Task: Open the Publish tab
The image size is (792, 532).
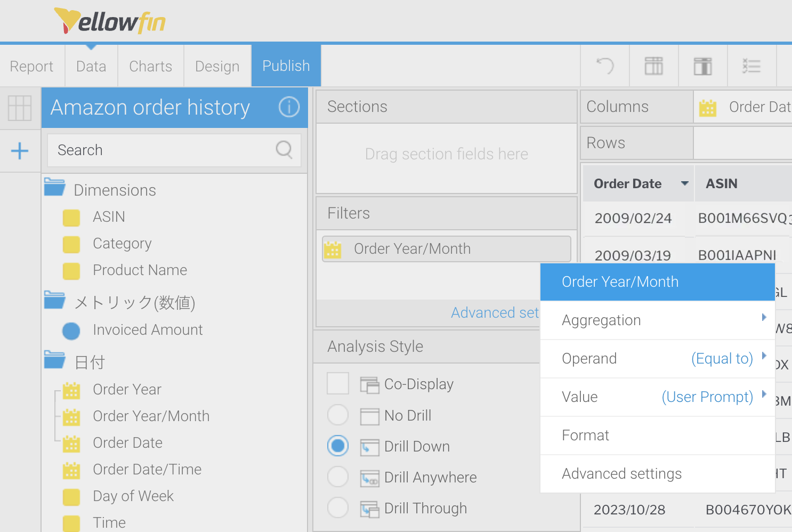Action: point(286,66)
